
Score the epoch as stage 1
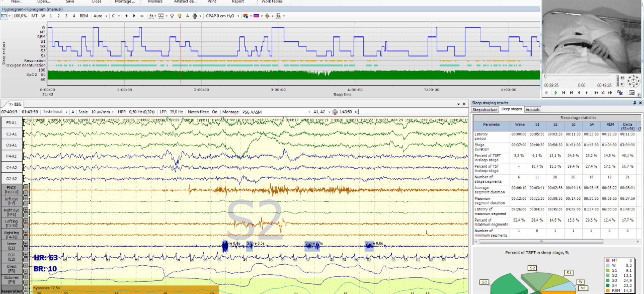point(51,16)
